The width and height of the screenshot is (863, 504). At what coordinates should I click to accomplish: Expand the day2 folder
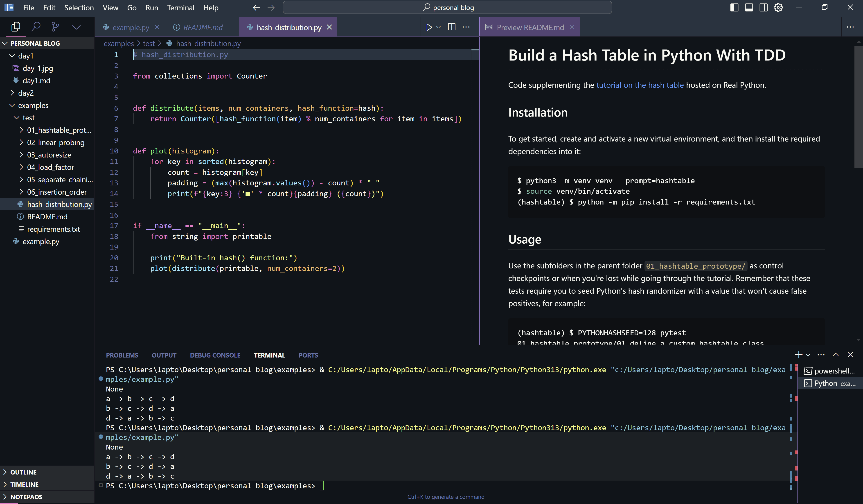26,93
